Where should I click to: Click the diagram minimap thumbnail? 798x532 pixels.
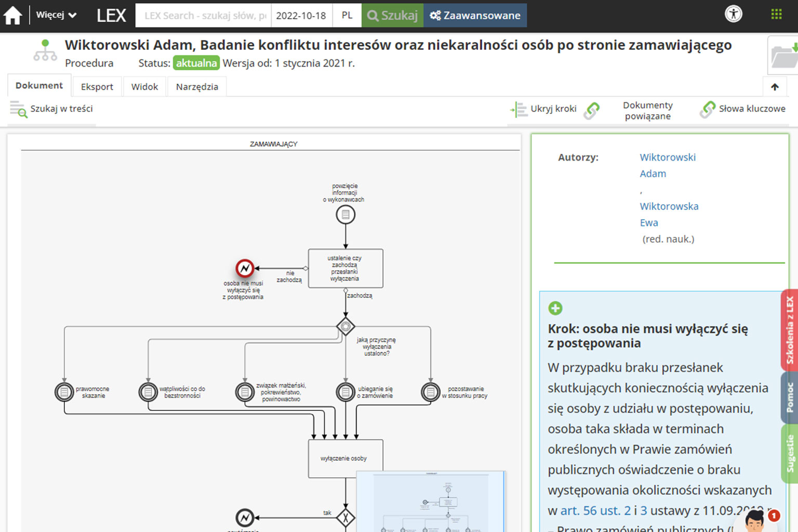point(431,501)
